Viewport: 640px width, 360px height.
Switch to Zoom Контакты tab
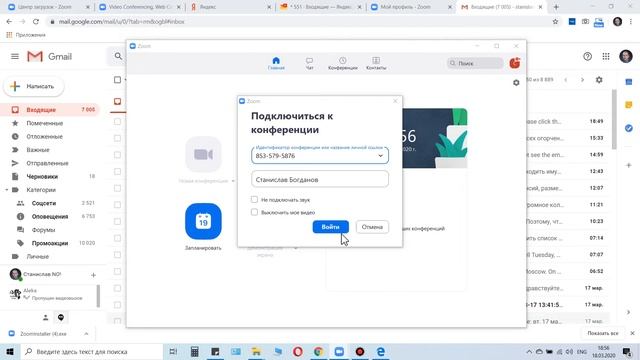376,63
